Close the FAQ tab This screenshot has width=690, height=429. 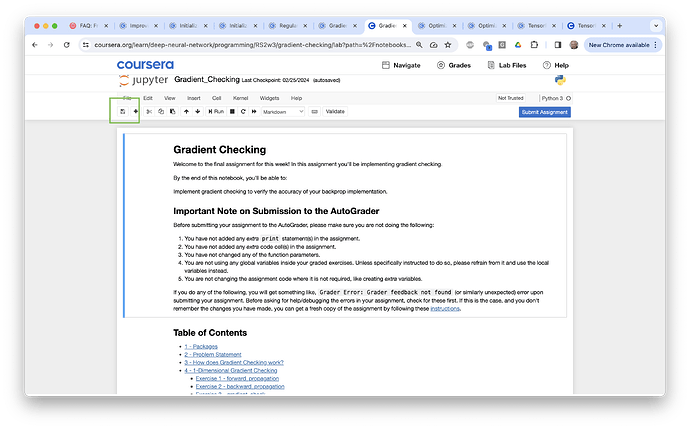(106, 26)
